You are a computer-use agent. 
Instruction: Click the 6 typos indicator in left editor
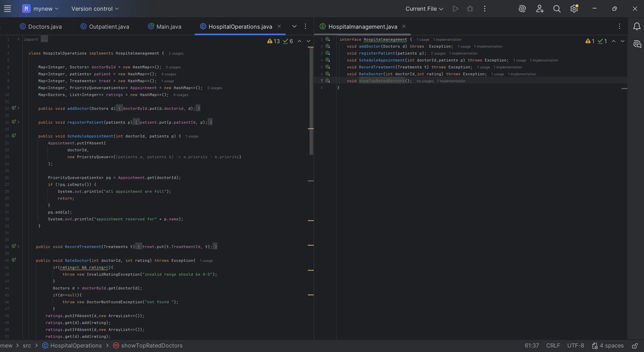[288, 41]
